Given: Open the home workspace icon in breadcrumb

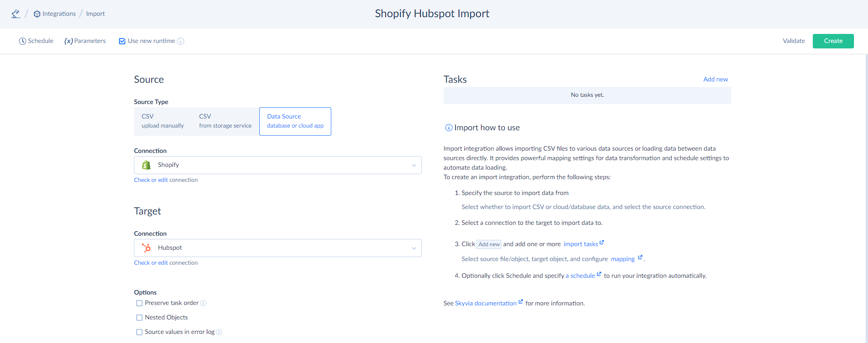Looking at the screenshot, I should point(16,14).
